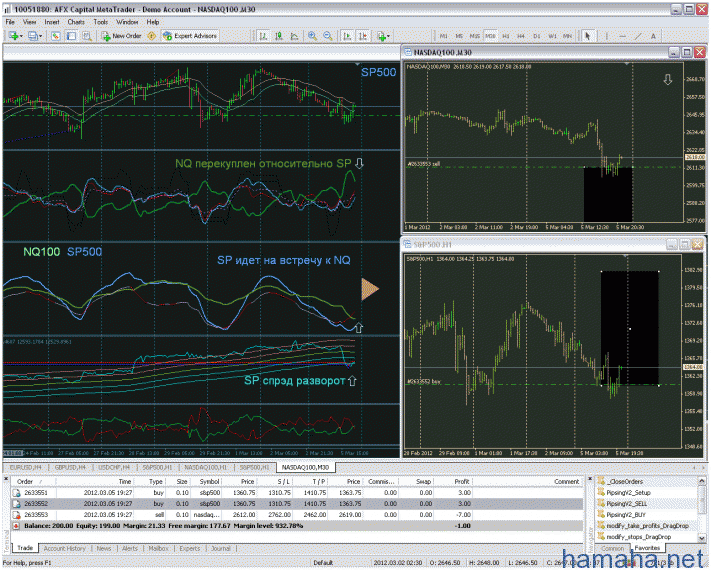The width and height of the screenshot is (711, 570).
Task: Select the horizontal line drawing tool
Action: pyautogui.click(x=622, y=36)
